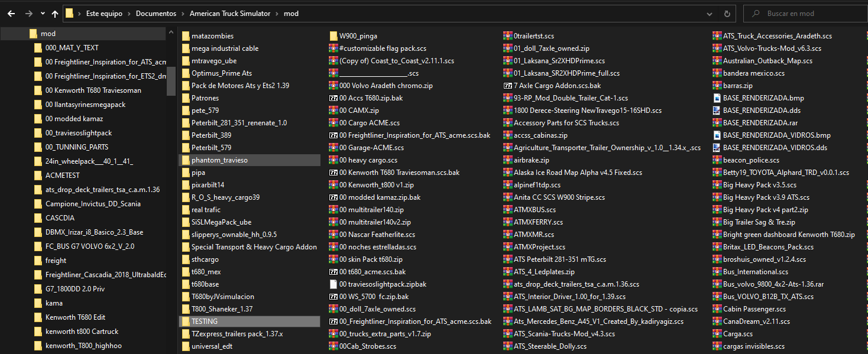The width and height of the screenshot is (868, 354).
Task: Select the 'phantom_travieso' folder
Action: pyautogui.click(x=250, y=160)
